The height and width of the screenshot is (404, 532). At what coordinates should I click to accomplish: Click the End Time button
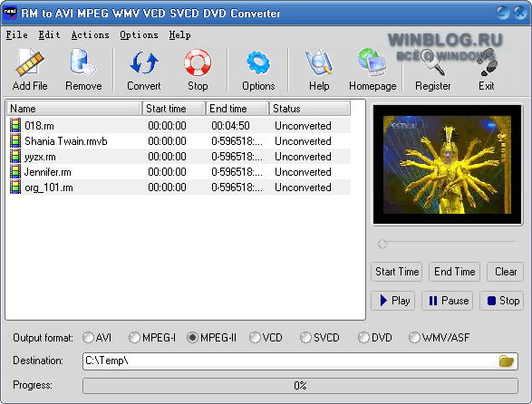[x=454, y=272]
